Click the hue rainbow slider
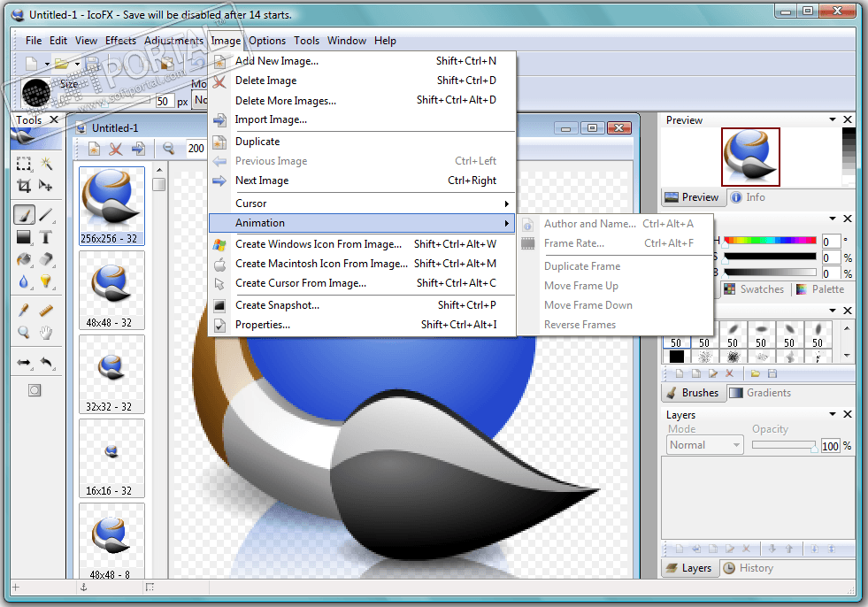868x607 pixels. [x=770, y=241]
